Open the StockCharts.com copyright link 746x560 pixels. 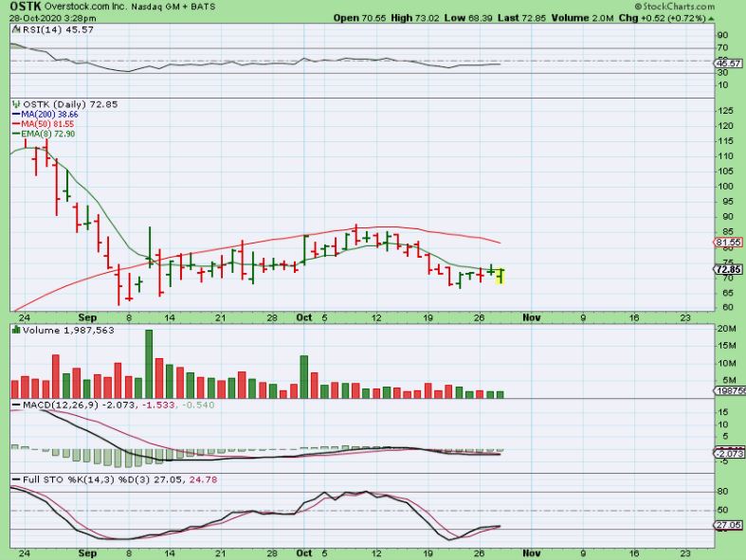[675, 7]
